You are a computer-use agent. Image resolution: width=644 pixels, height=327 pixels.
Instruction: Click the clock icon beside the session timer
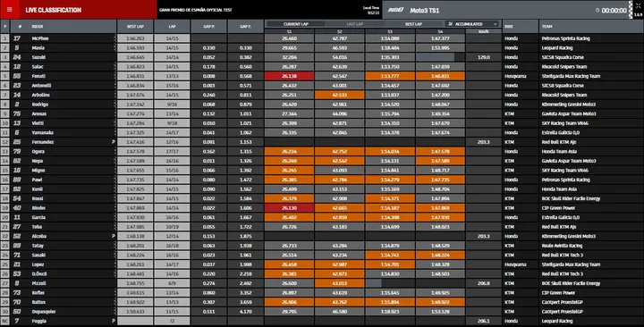(x=597, y=10)
